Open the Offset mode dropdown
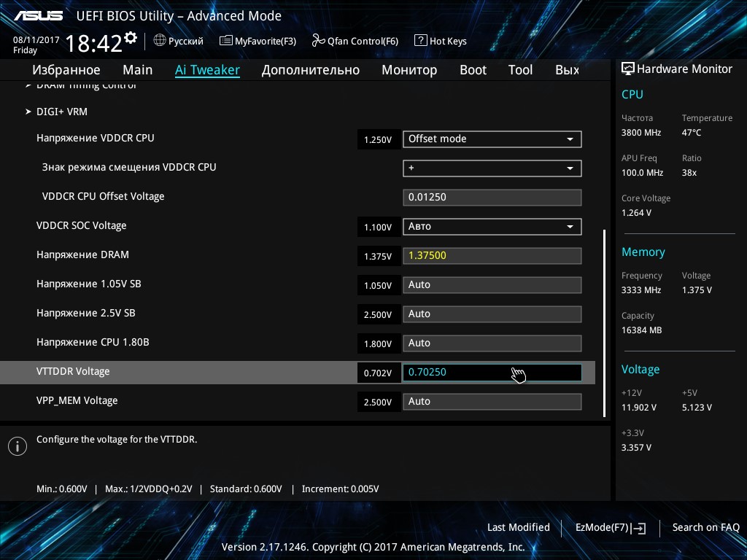747x560 pixels. [x=492, y=139]
